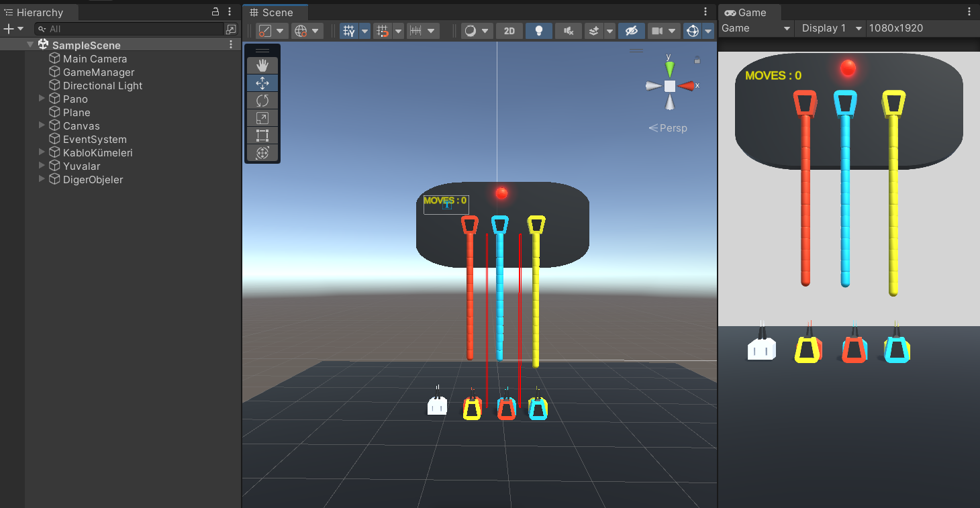Open the Gizmos icon on the Scene toolbar
Viewport: 980px width, 508px height.
pos(692,30)
